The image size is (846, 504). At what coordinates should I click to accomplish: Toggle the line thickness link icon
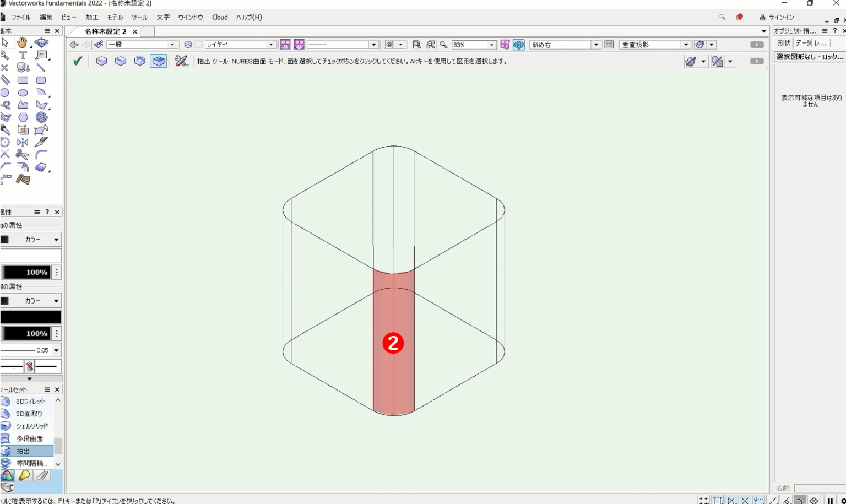point(30,366)
